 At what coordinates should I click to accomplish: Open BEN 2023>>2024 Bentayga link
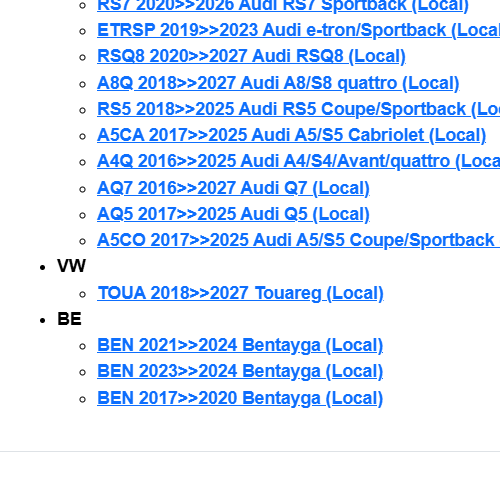(240, 371)
